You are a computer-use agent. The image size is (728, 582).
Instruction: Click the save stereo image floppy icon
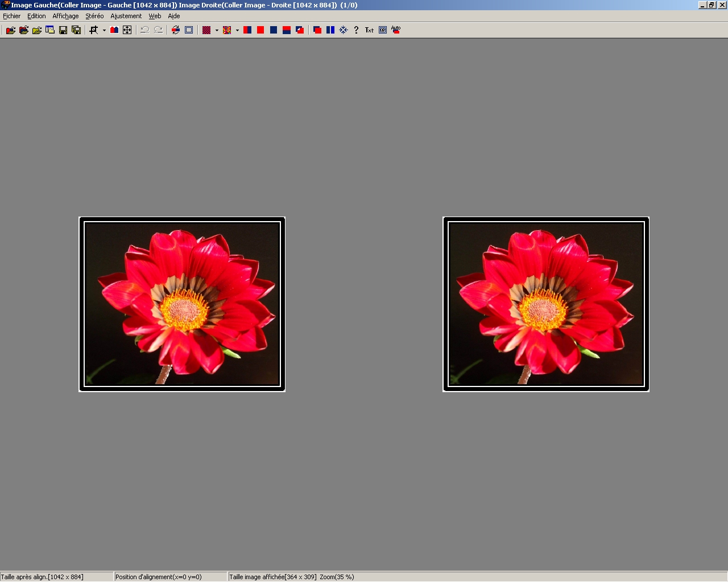click(x=63, y=30)
